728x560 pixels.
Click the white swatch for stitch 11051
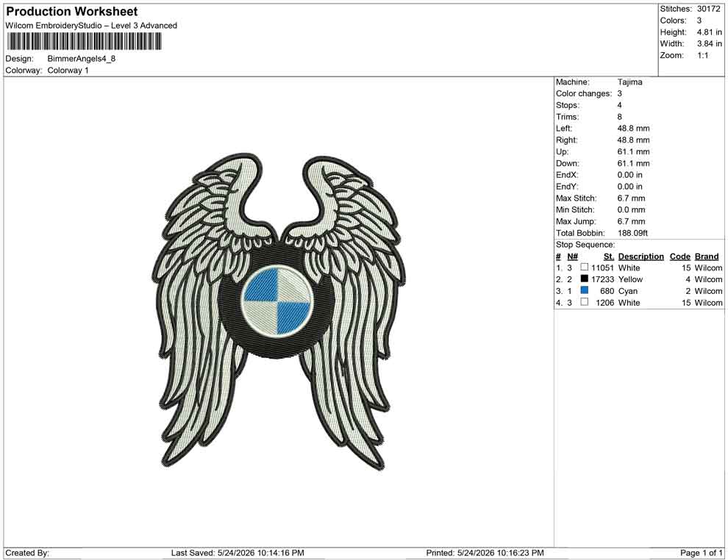pos(585,268)
